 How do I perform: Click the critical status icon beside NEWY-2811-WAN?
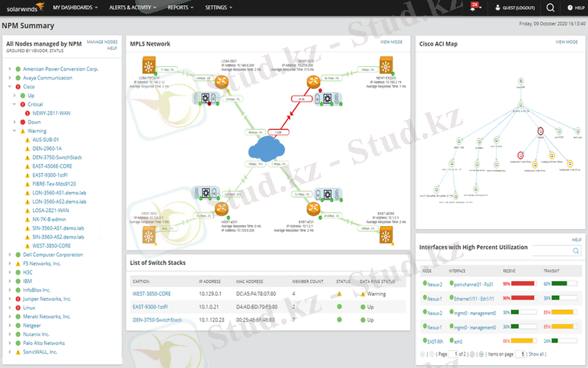click(x=27, y=113)
